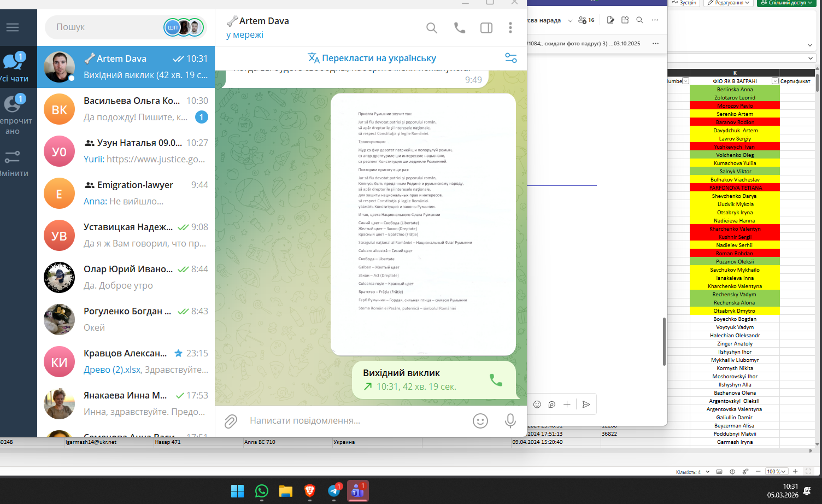Viewport: 822px width, 504px height.
Task: Select the 'Усі чати' folder
Action: 13,67
